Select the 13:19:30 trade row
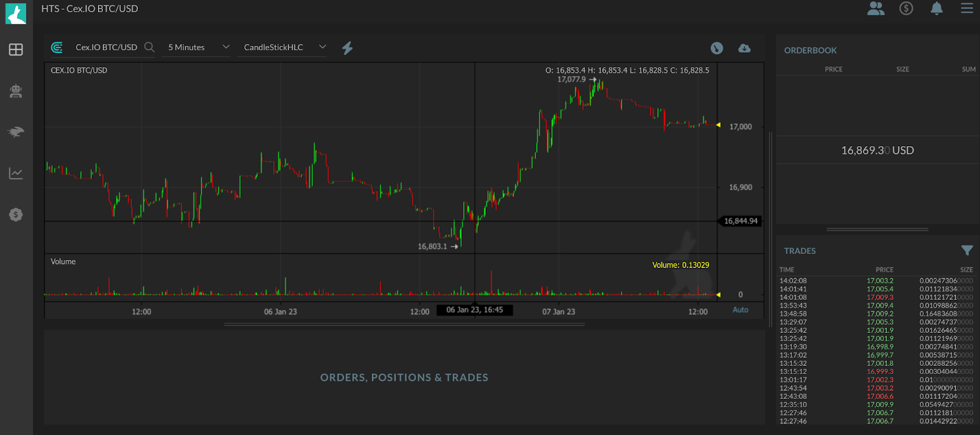The height and width of the screenshot is (435, 980). coord(876,347)
